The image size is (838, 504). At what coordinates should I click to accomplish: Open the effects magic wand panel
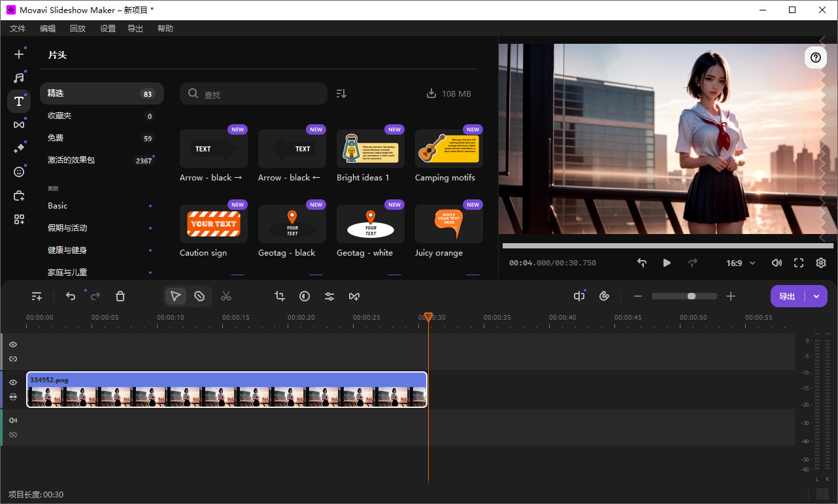pos(19,148)
